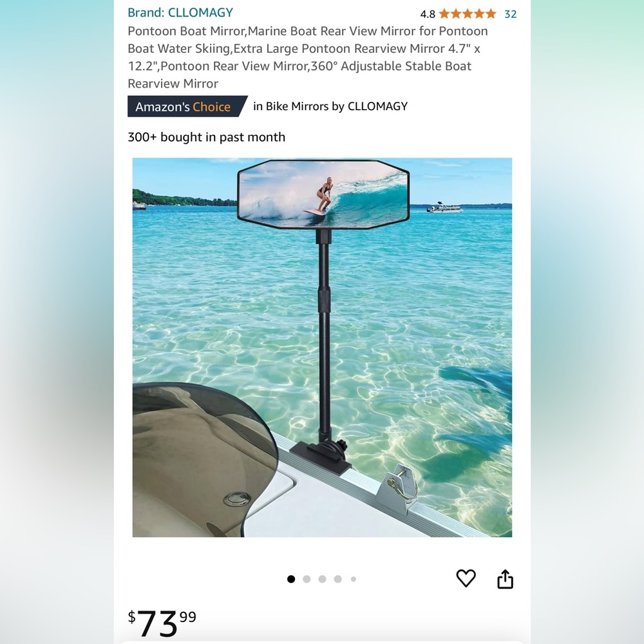This screenshot has width=644, height=644.
Task: Select the second image carousel dot
Action: [x=307, y=579]
